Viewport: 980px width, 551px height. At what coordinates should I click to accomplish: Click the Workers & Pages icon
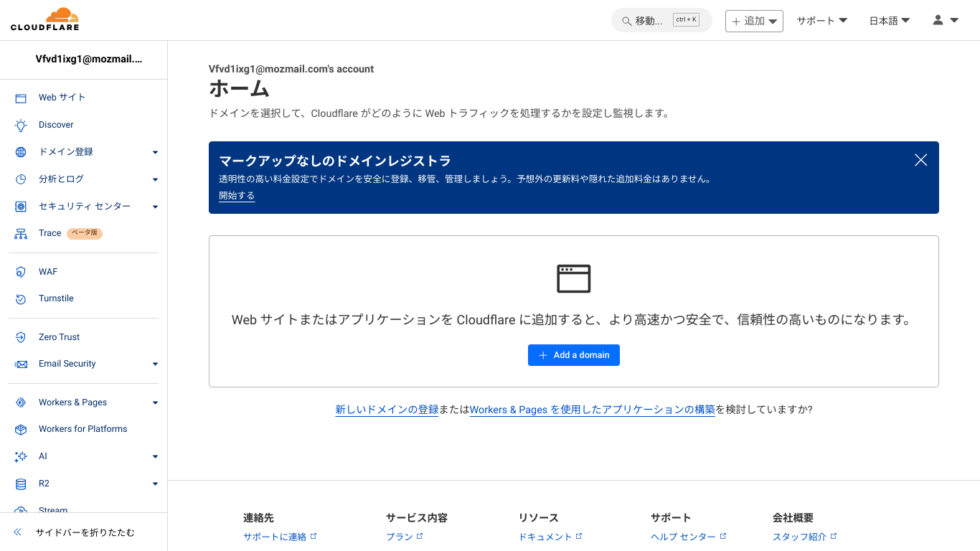pyautogui.click(x=21, y=403)
